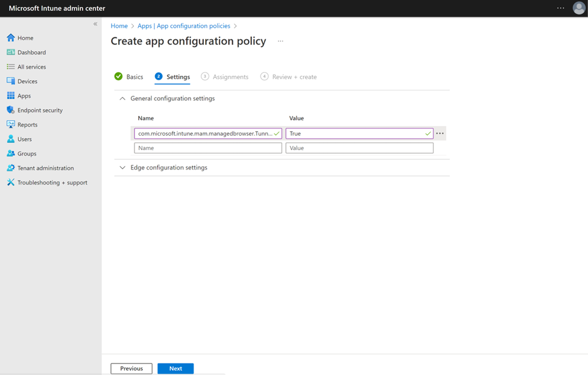Screen dimensions: 588x375
Task: Open the ellipsis menu beside the configuration row
Action: tap(441, 133)
